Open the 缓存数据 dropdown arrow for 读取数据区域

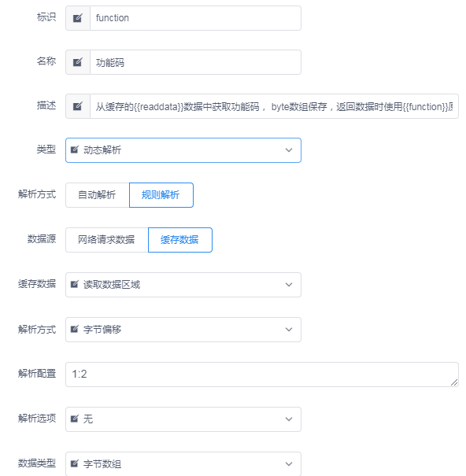[x=289, y=285]
